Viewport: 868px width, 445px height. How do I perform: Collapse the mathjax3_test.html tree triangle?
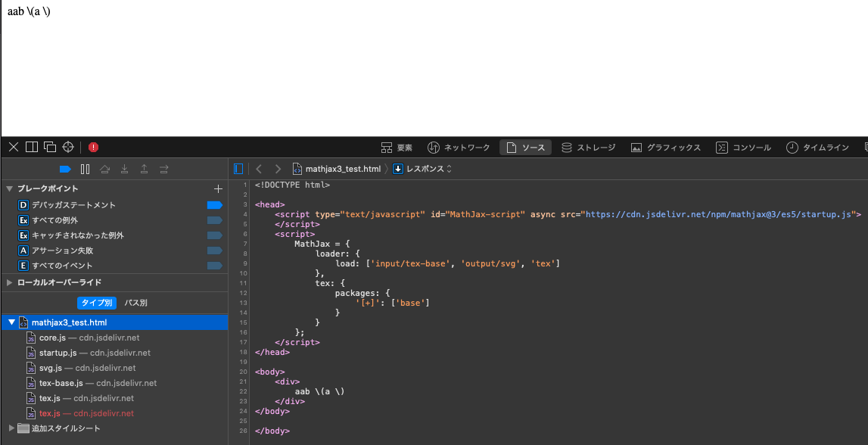11,322
